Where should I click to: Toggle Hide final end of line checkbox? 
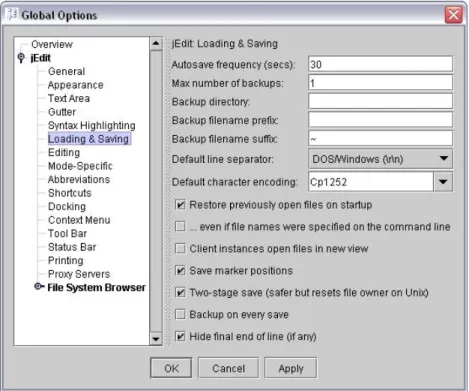click(x=180, y=337)
